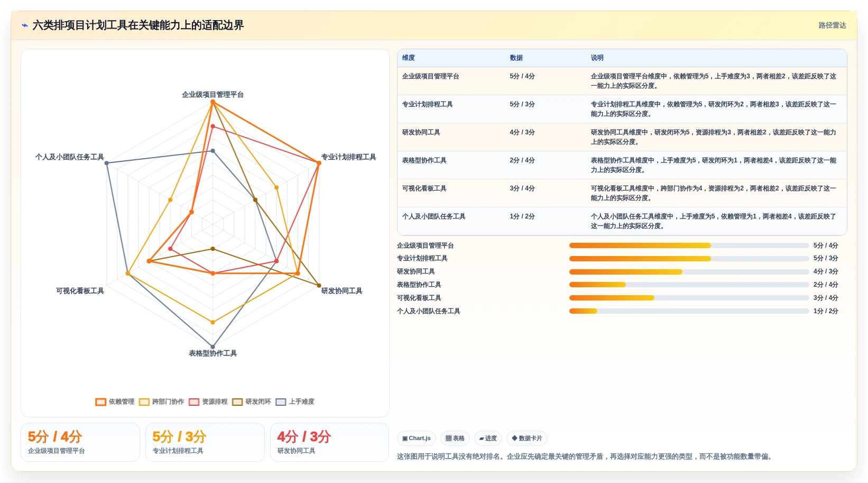Click the 专业计划排程工具 progress bar
The height and width of the screenshot is (483, 868).
pyautogui.click(x=689, y=259)
